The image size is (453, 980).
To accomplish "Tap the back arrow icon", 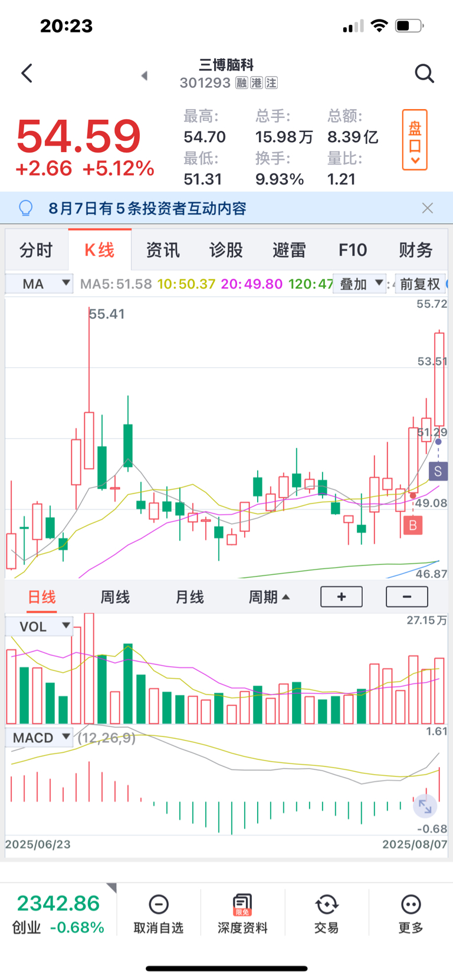I will (27, 74).
